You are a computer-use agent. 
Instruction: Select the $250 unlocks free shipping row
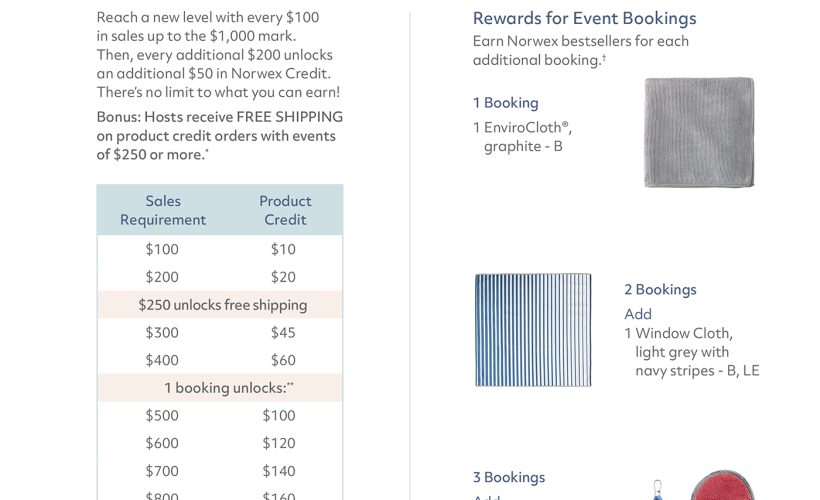click(x=220, y=305)
